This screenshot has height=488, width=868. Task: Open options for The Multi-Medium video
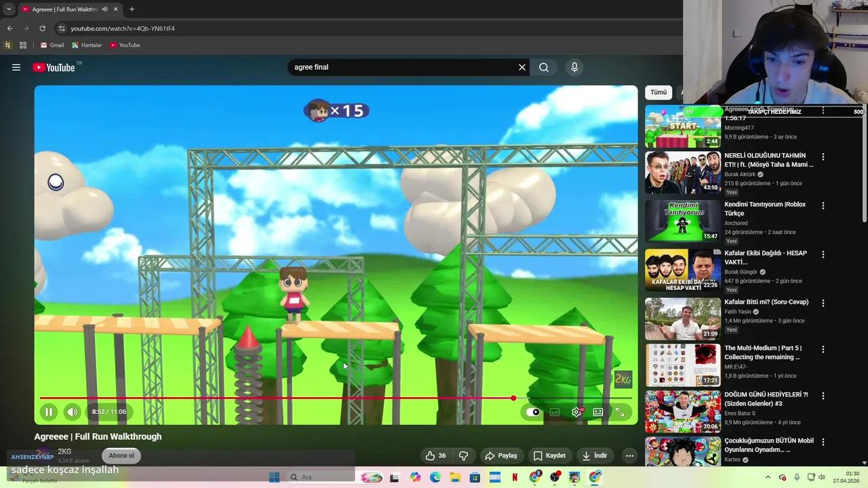coord(823,349)
